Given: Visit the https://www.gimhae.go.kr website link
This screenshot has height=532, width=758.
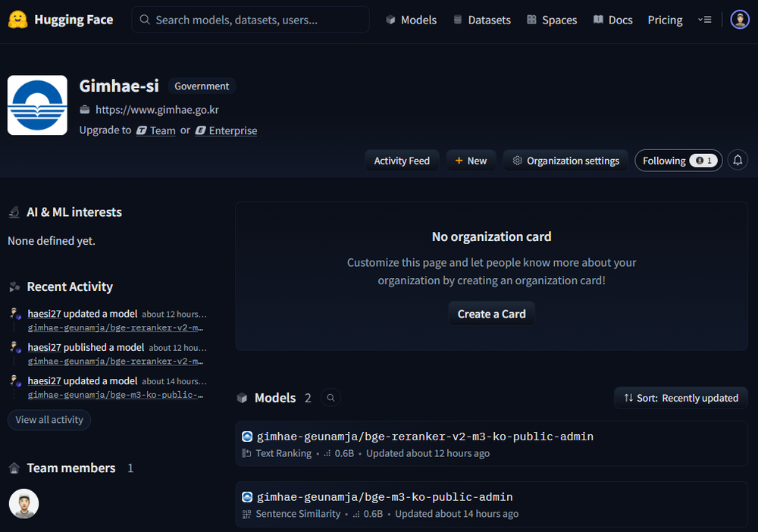Looking at the screenshot, I should click(157, 110).
